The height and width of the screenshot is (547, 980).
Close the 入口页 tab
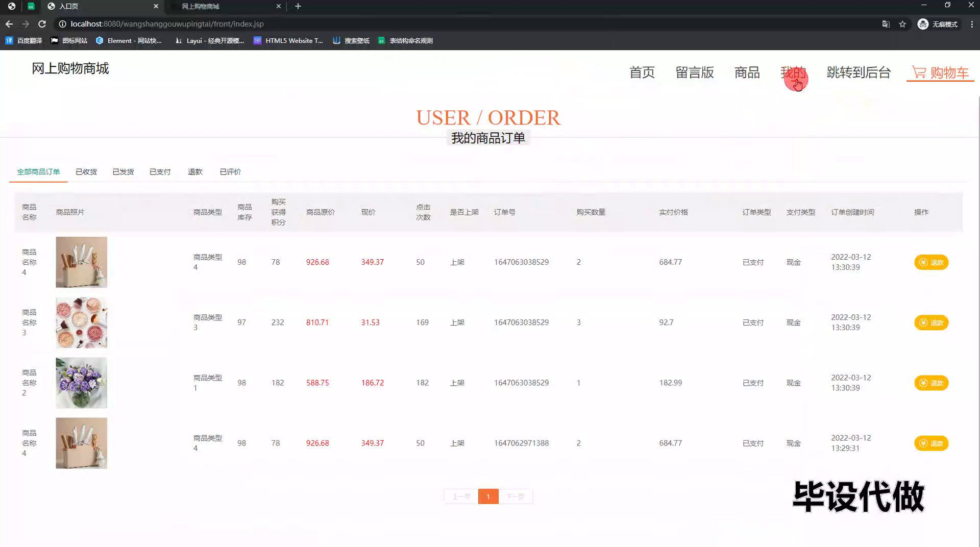[156, 6]
